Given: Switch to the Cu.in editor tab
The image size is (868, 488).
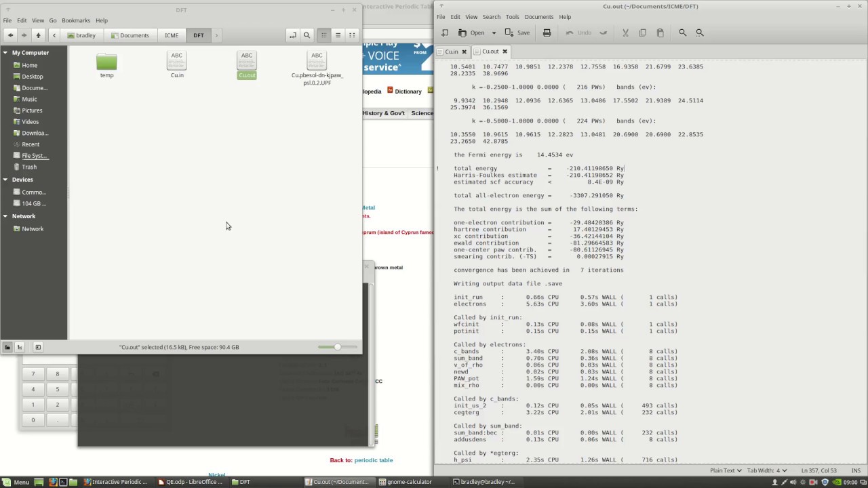Looking at the screenshot, I should [x=452, y=52].
